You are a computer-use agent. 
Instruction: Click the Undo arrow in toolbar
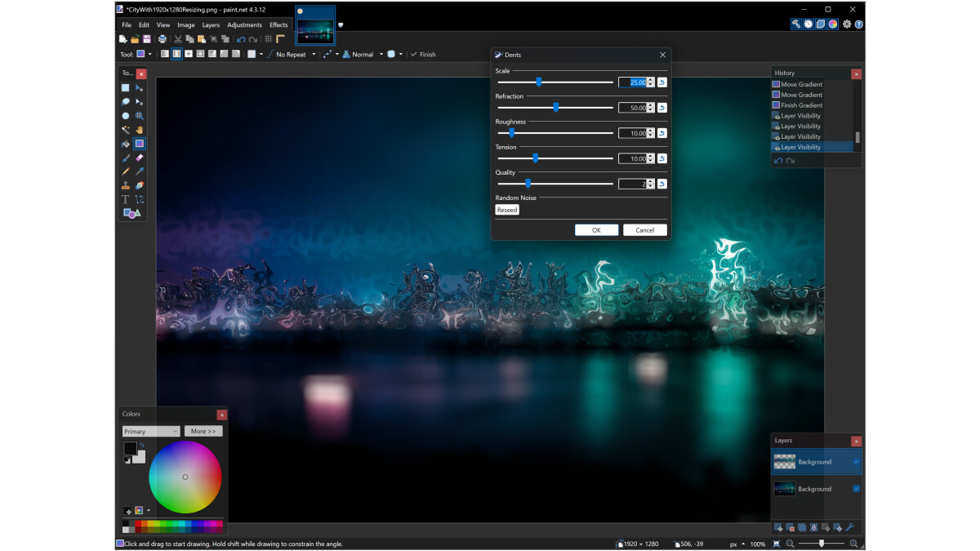click(240, 39)
